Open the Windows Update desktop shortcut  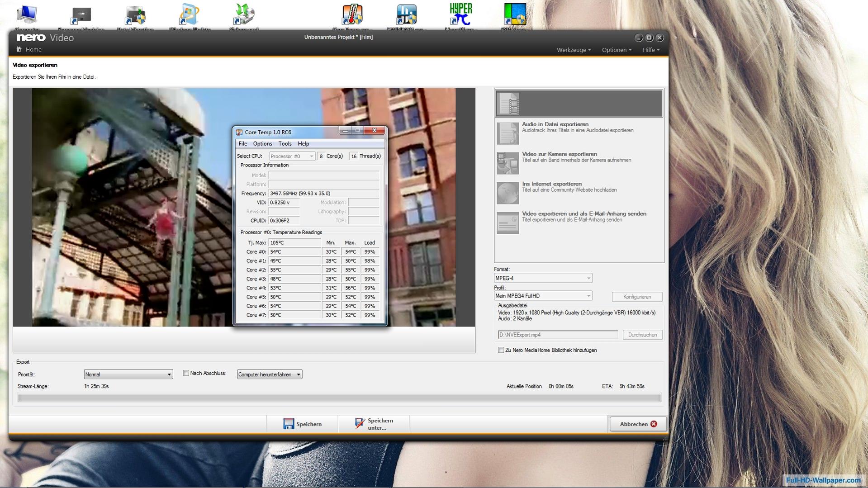tap(190, 16)
